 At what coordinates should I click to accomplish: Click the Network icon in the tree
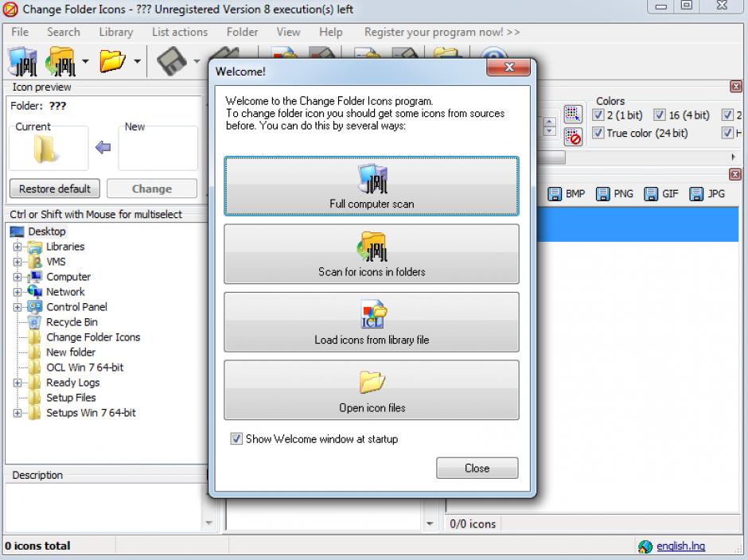(34, 292)
